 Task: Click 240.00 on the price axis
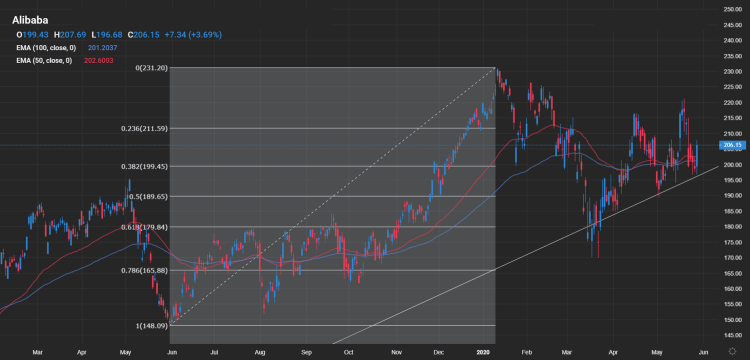tap(732, 41)
